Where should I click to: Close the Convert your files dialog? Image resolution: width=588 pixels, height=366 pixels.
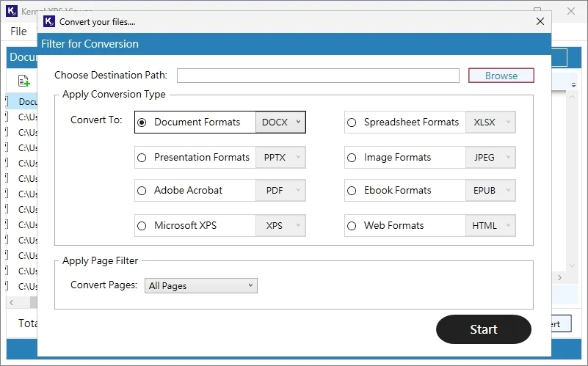point(540,22)
